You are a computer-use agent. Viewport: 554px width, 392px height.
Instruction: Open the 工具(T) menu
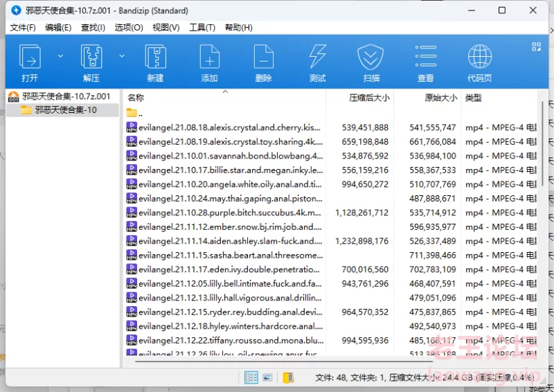pyautogui.click(x=202, y=28)
